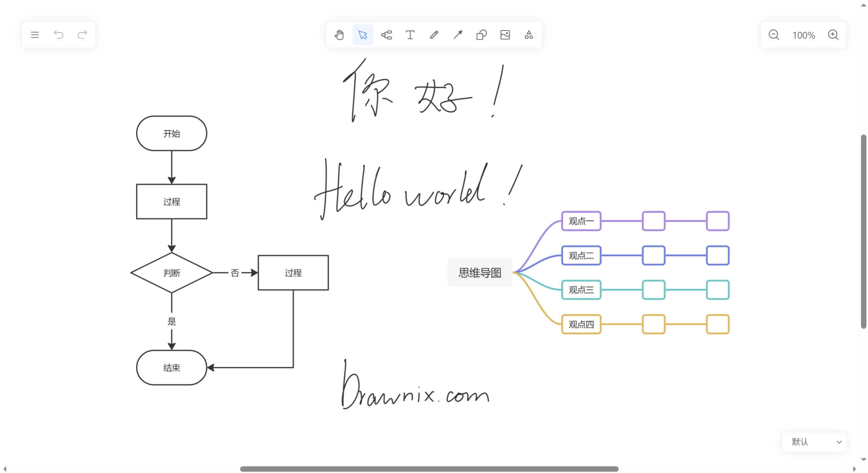
Task: Activate the Selection cursor tool
Action: click(362, 35)
